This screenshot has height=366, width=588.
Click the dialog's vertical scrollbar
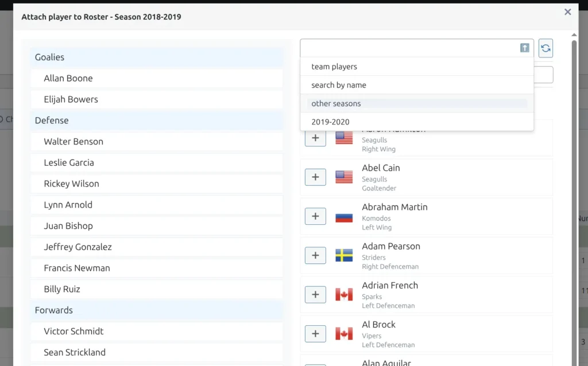574,203
